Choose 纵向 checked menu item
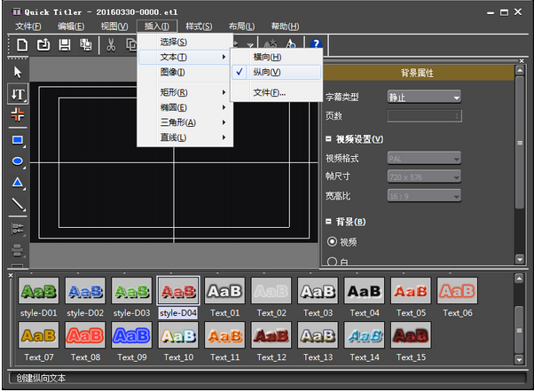 pyautogui.click(x=267, y=72)
